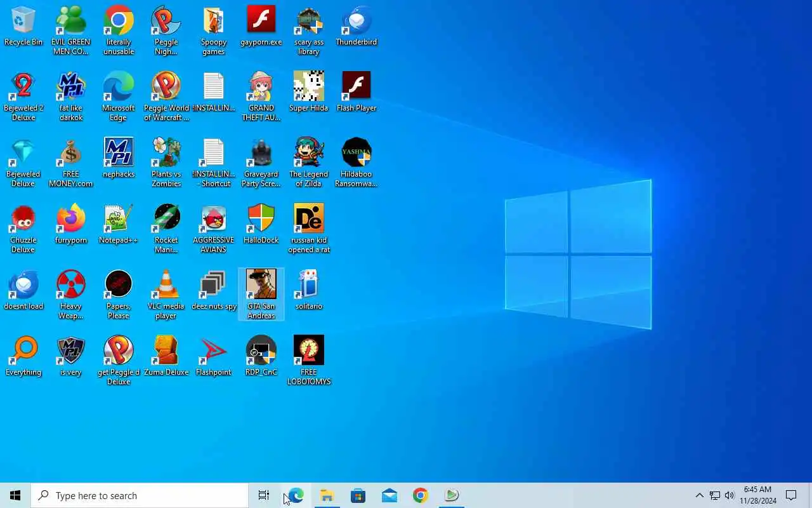Select the GTA San Andreas shortcut
Screen dimensions: 812x508
tap(261, 295)
